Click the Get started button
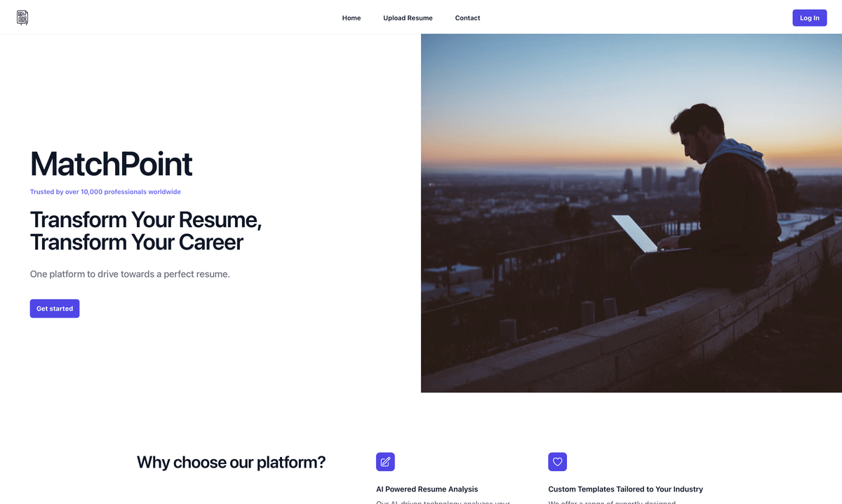Image resolution: width=842 pixels, height=504 pixels. [55, 308]
